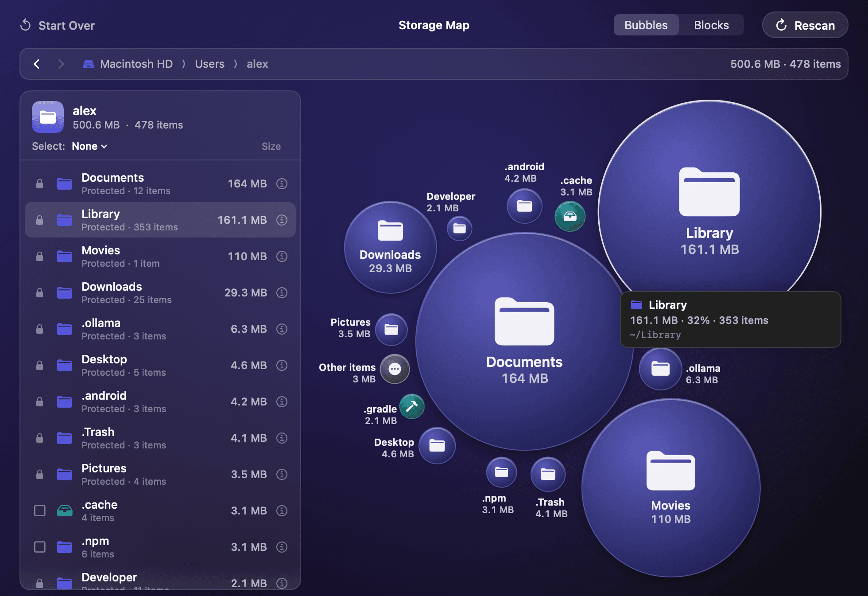Show info for .npm row
This screenshot has height=596, width=868.
pos(282,547)
